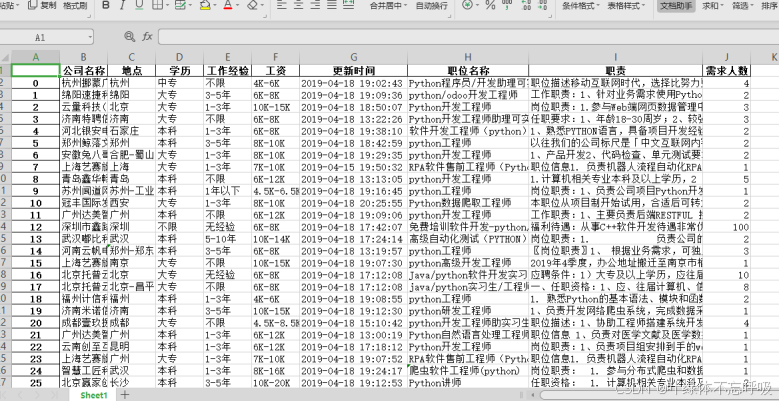Click the distributed alignment icon
779x402 pixels.
348,5
